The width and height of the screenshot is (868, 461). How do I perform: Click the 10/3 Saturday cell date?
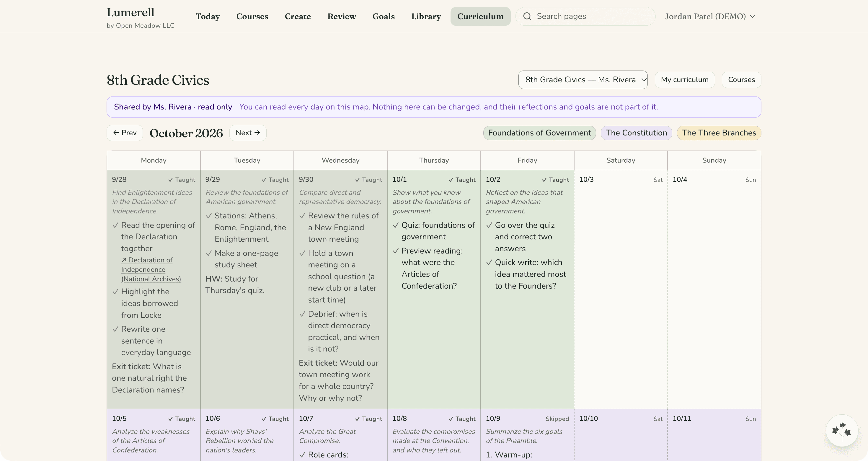click(586, 179)
